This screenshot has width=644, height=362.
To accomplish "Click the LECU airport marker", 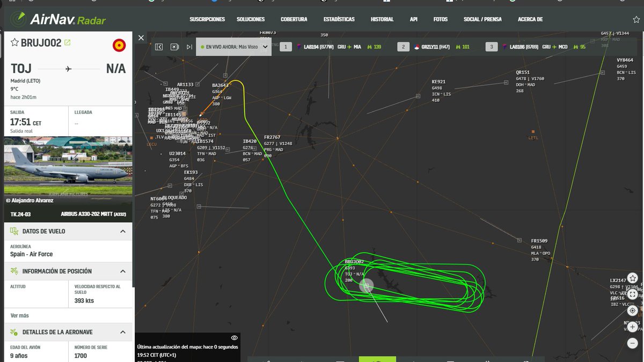I will tap(151, 138).
